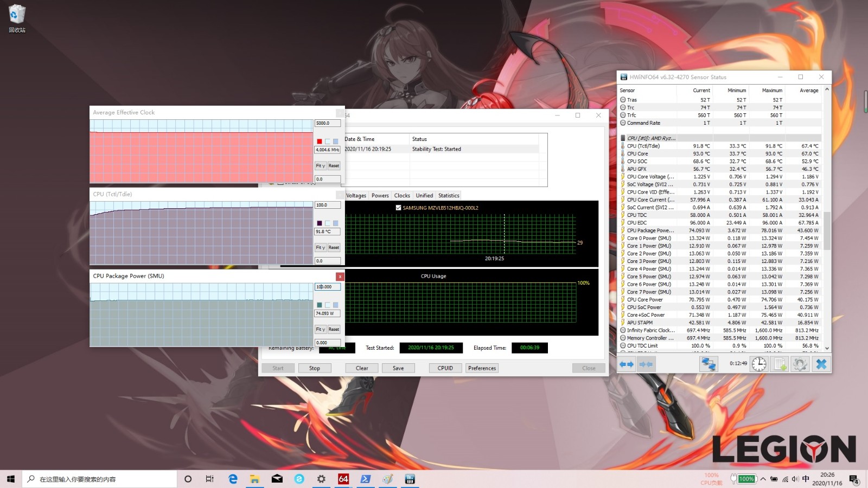The width and height of the screenshot is (868, 488).
Task: Open the notification center icon
Action: 854,479
